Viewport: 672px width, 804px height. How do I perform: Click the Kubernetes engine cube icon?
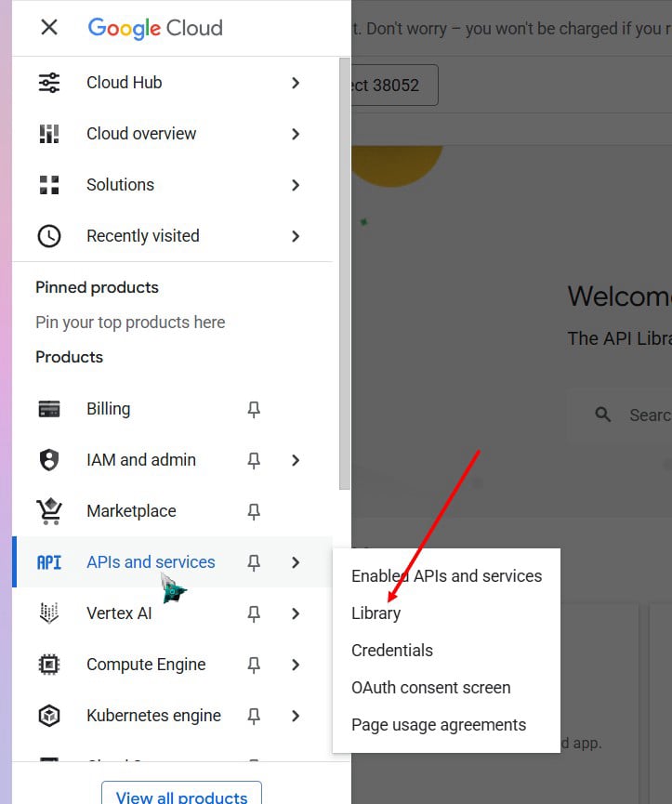(x=49, y=716)
